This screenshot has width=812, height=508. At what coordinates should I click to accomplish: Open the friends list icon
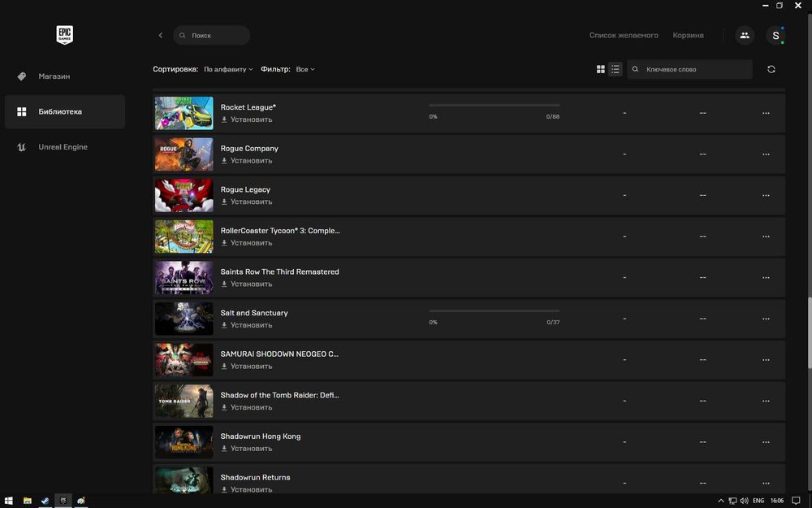745,35
